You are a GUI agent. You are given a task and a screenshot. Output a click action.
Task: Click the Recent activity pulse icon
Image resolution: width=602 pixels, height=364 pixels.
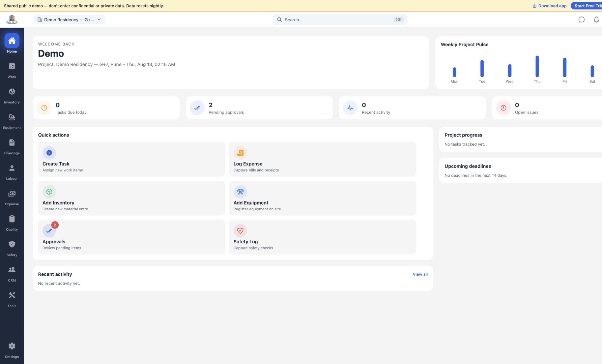click(x=350, y=108)
